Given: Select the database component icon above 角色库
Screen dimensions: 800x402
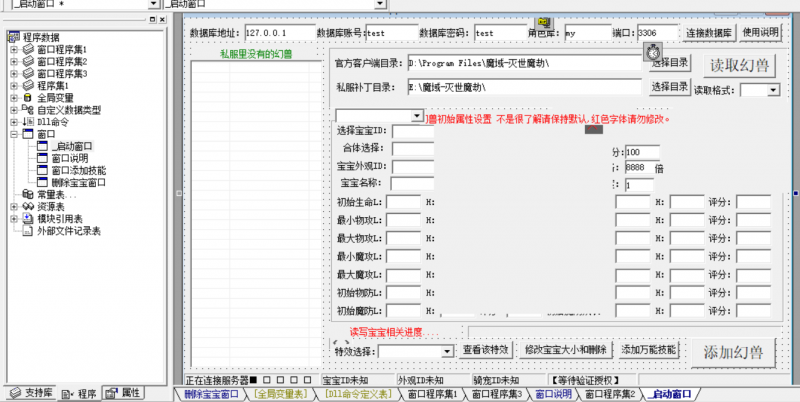Looking at the screenshot, I should tap(544, 22).
